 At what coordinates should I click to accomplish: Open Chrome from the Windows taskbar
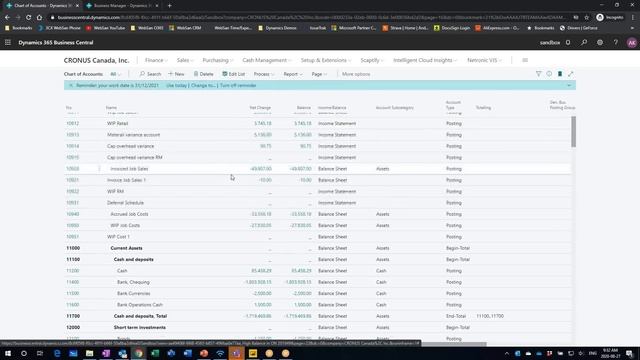pos(139,353)
